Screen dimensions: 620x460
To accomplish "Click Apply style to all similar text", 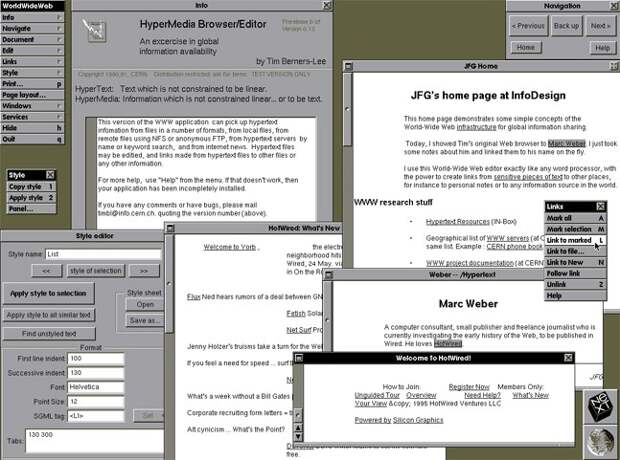I will pos(49,315).
